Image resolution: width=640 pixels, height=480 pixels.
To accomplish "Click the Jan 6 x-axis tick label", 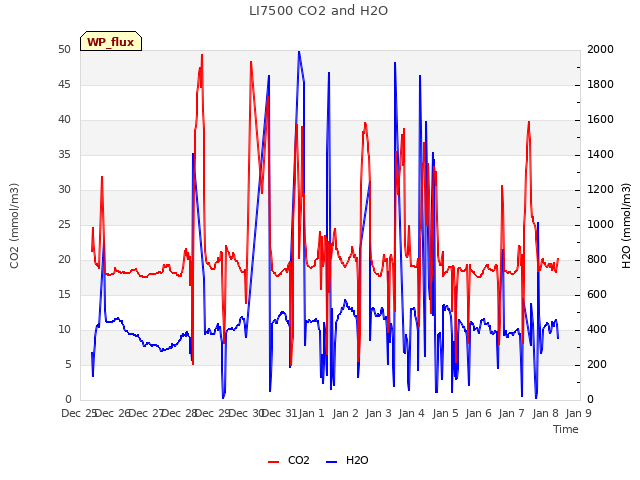I will (478, 413).
